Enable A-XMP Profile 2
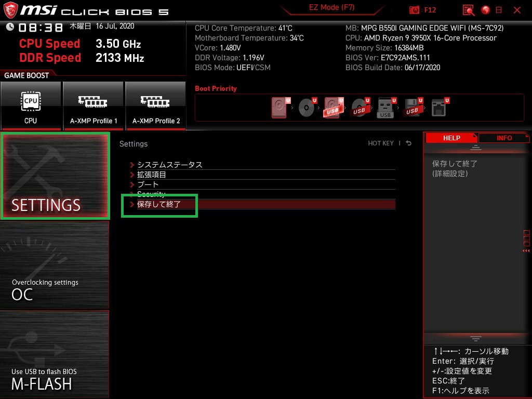The image size is (532, 399). coord(156,105)
